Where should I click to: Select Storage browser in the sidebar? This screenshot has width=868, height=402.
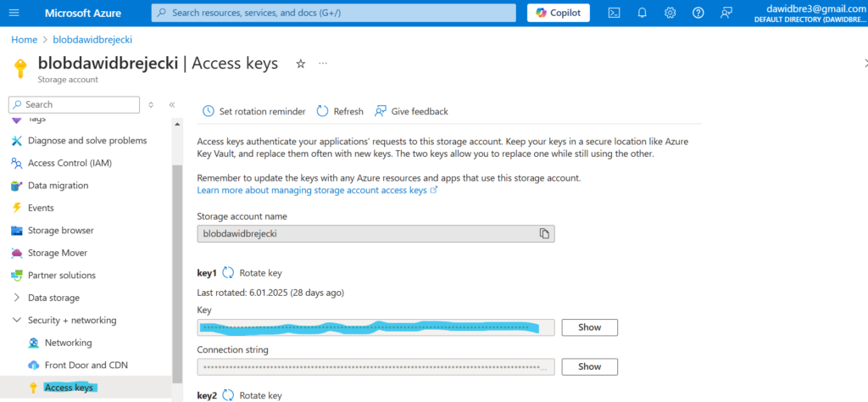60,230
